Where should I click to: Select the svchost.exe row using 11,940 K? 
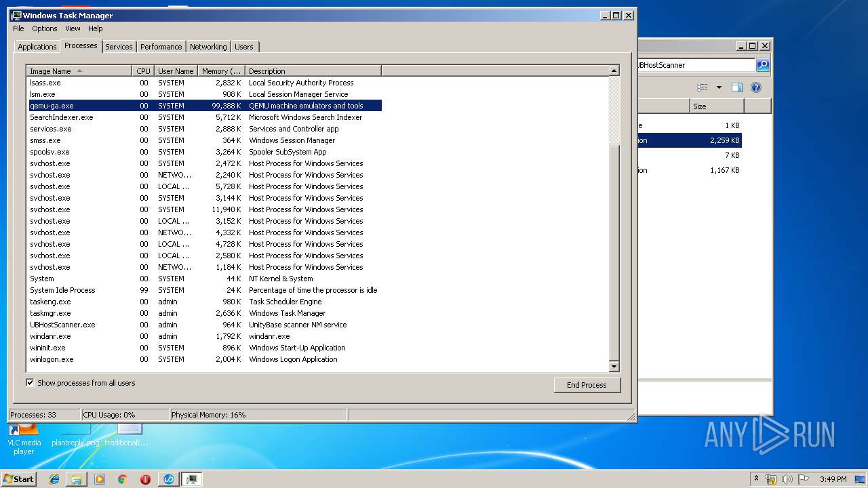click(204, 209)
